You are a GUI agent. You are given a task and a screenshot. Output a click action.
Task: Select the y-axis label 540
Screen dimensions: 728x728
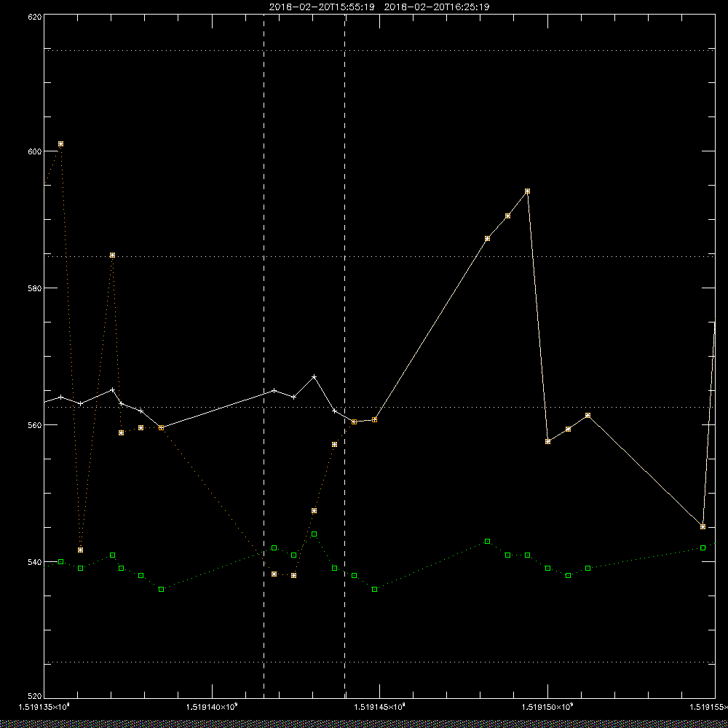pos(36,562)
